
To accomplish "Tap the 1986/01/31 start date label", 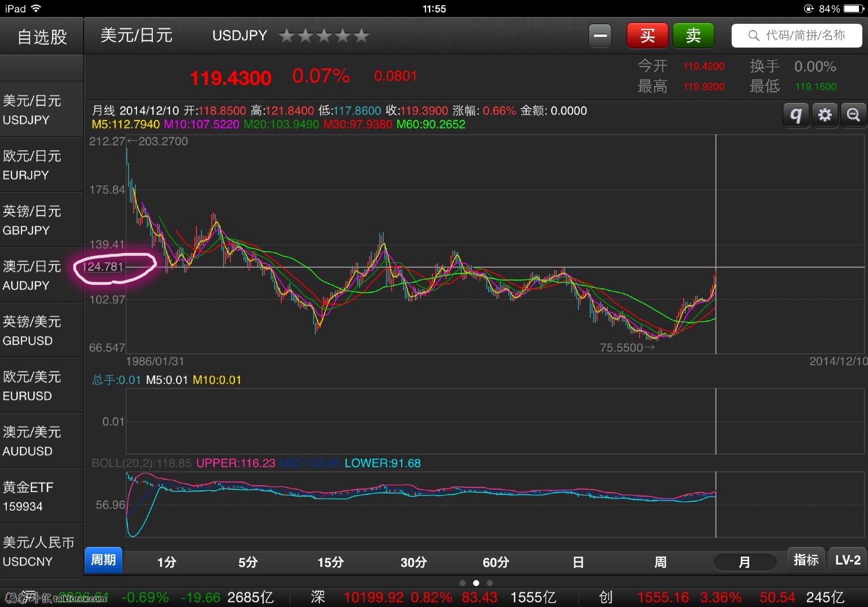I will coord(154,361).
